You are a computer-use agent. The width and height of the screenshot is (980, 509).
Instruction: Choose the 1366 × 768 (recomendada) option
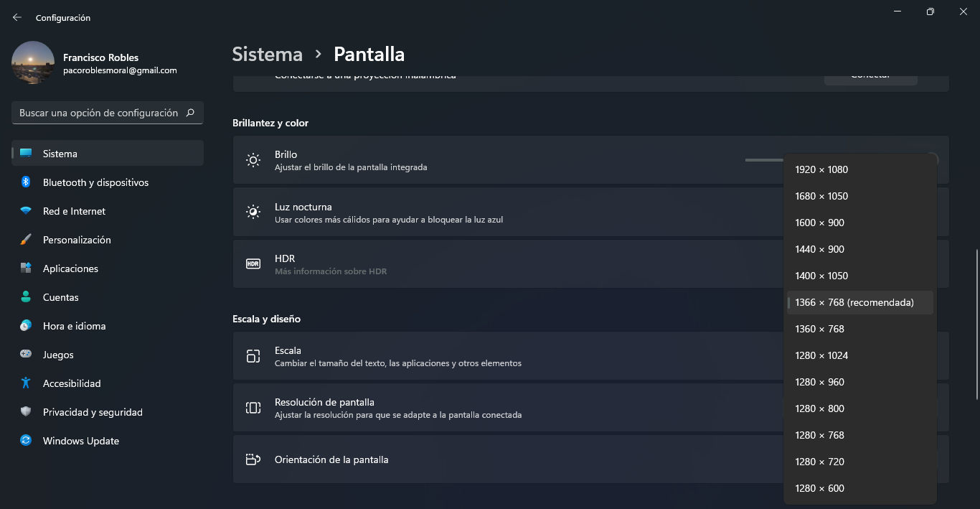854,302
